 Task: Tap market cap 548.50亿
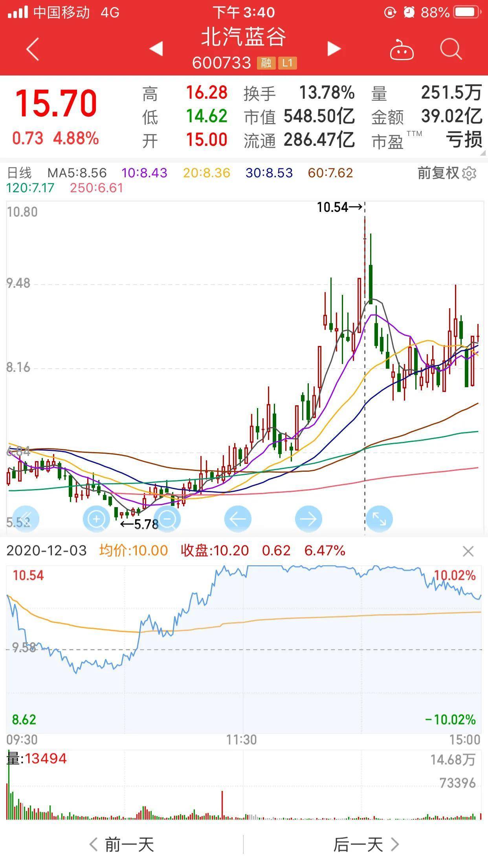coord(319,116)
